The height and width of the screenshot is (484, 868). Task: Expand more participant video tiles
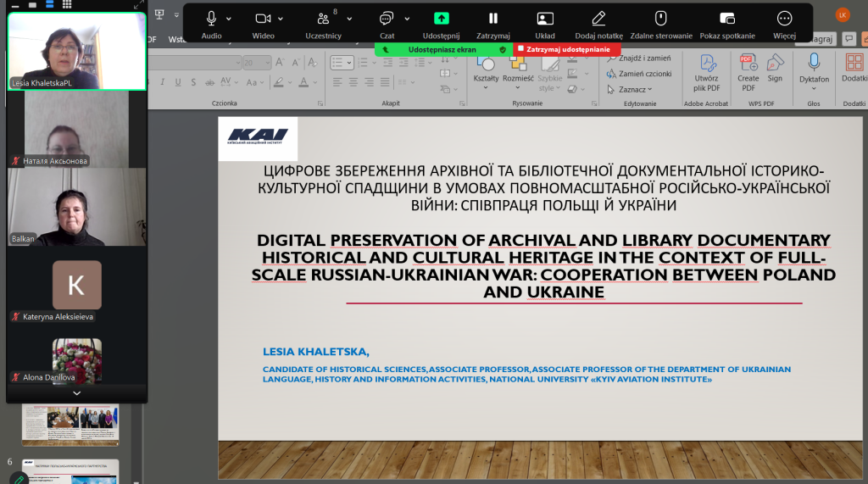click(x=77, y=392)
